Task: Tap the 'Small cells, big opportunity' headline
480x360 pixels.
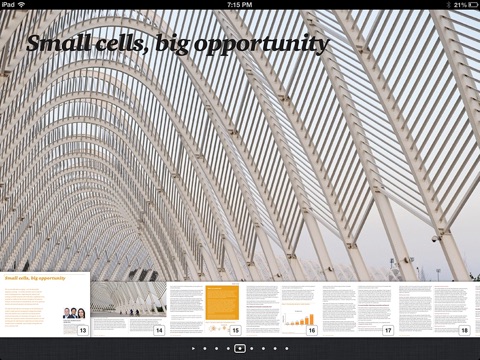Action: pos(177,44)
